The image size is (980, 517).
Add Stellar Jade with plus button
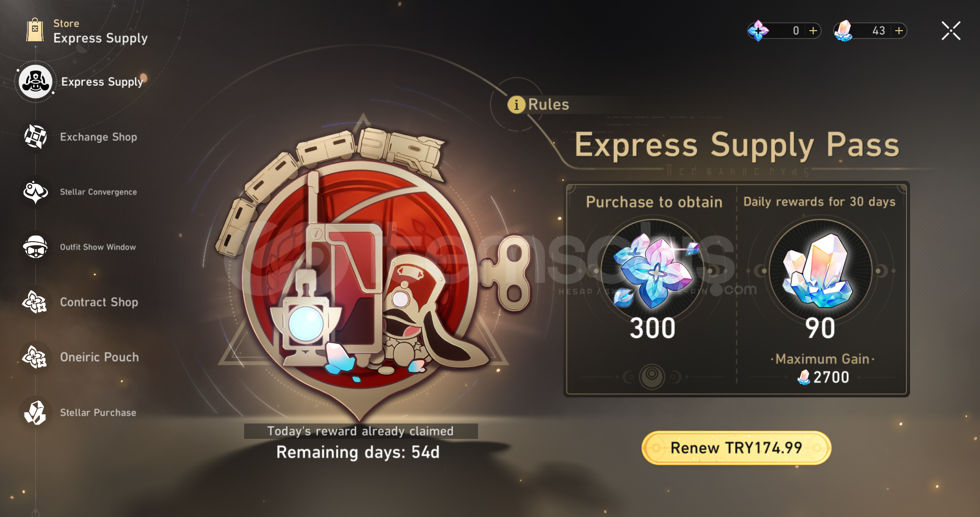pos(899,31)
